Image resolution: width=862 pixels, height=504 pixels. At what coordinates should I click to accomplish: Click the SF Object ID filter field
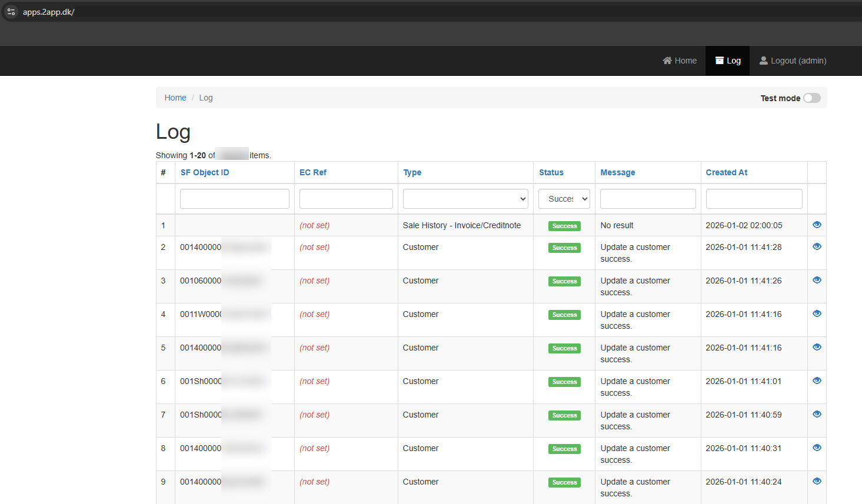234,199
